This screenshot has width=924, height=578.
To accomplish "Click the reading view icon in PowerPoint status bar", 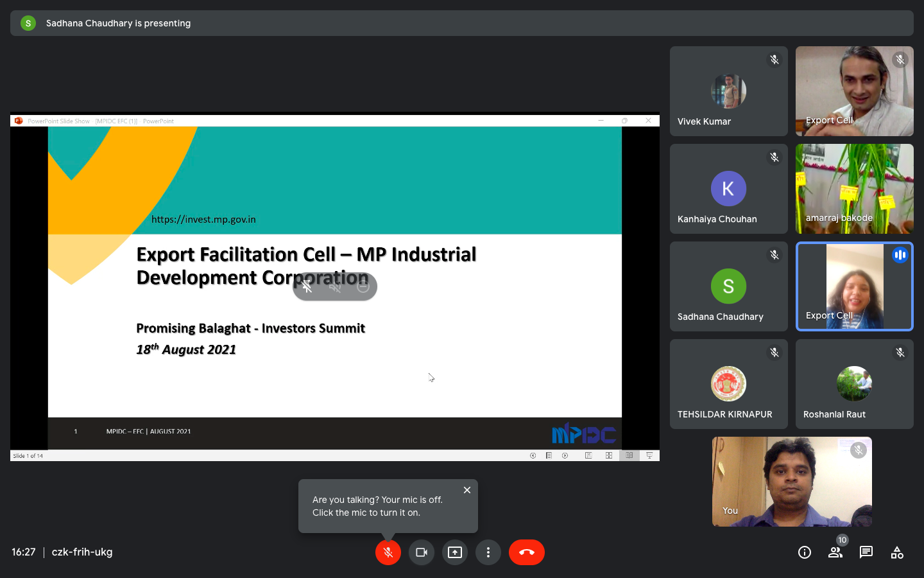I will 629,455.
